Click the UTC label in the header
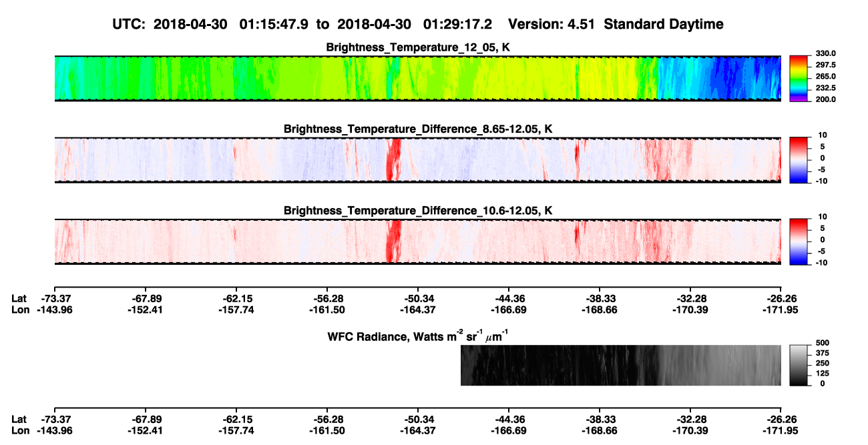Viewport: 868px width, 445px height. 129,24
